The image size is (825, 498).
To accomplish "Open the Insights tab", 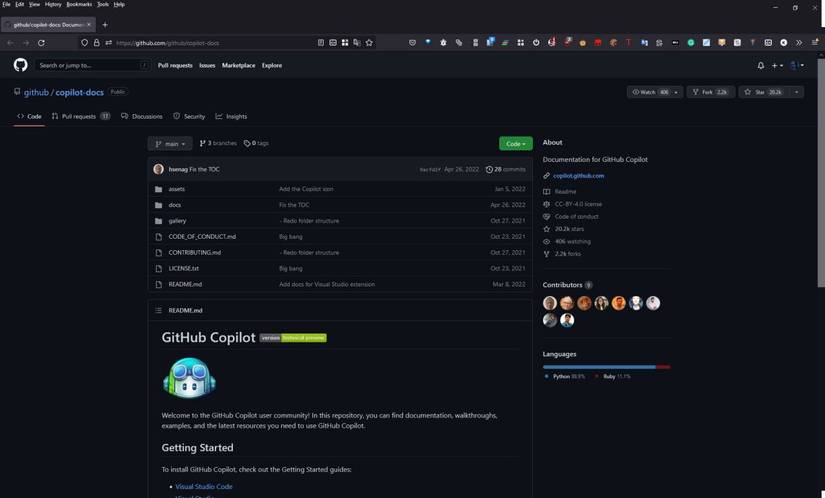I will [x=231, y=116].
